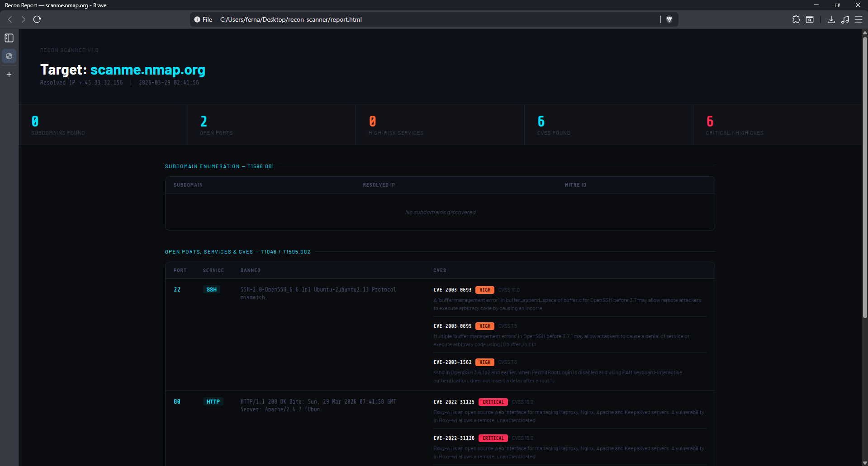Reload the recon report page
Viewport: 868px width, 466px height.
point(37,19)
